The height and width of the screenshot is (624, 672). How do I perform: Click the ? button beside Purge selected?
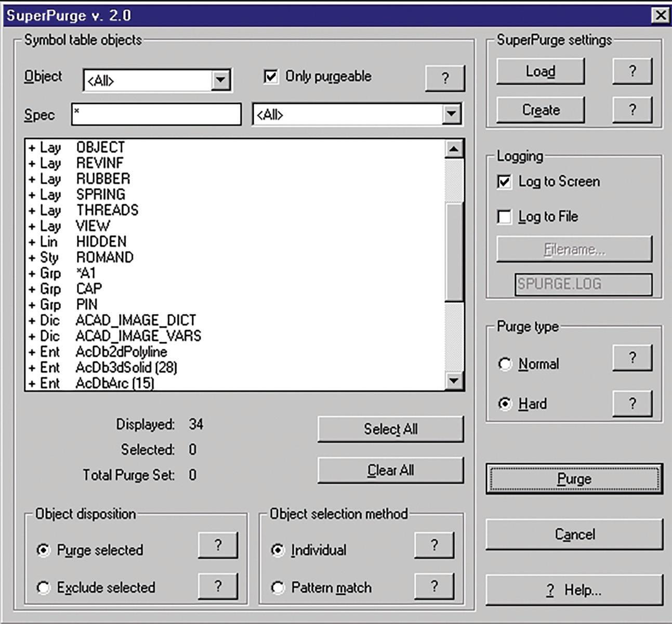(x=218, y=545)
